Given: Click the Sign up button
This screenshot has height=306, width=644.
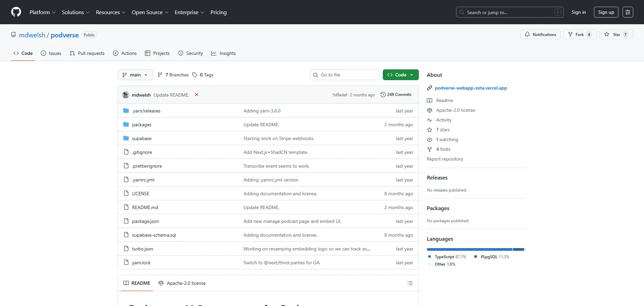Looking at the screenshot, I should pyautogui.click(x=606, y=12).
